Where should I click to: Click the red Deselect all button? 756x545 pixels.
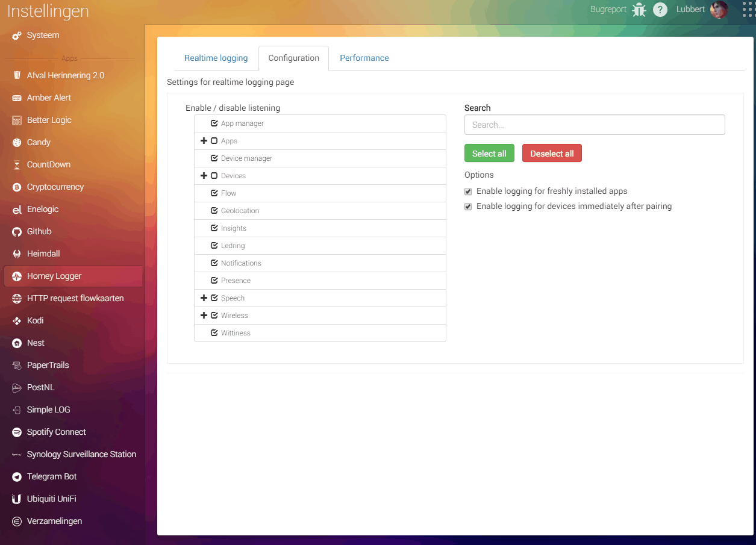pos(552,154)
